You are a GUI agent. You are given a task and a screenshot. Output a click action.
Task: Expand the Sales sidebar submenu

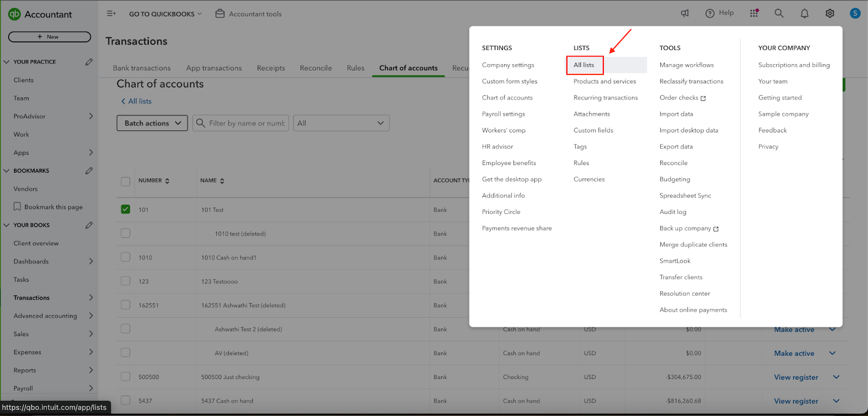[x=91, y=334]
